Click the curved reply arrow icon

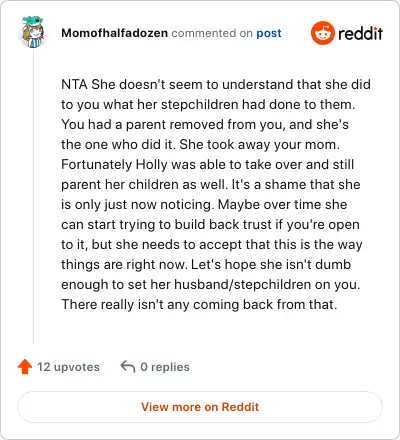(128, 366)
